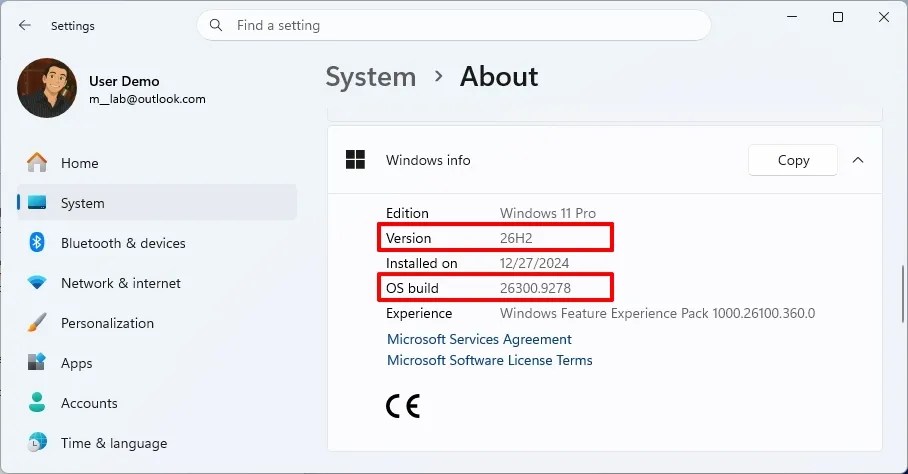Collapse the Windows info section chevron
908x474 pixels.
point(858,160)
